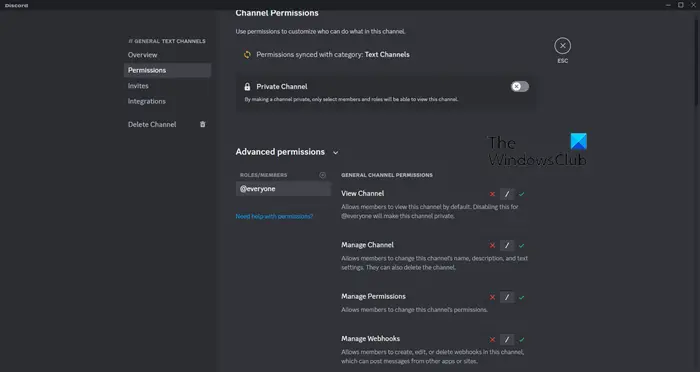Set Manage Channel to neutral slash
This screenshot has width=700, height=372.
click(507, 245)
